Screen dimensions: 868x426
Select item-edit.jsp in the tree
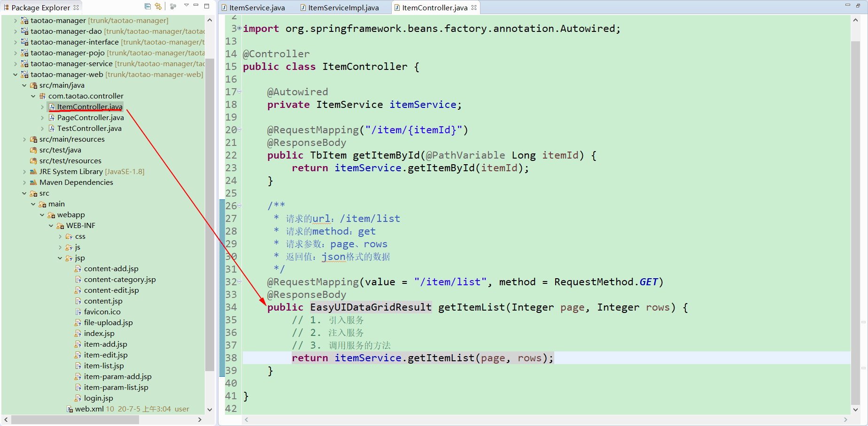point(106,355)
